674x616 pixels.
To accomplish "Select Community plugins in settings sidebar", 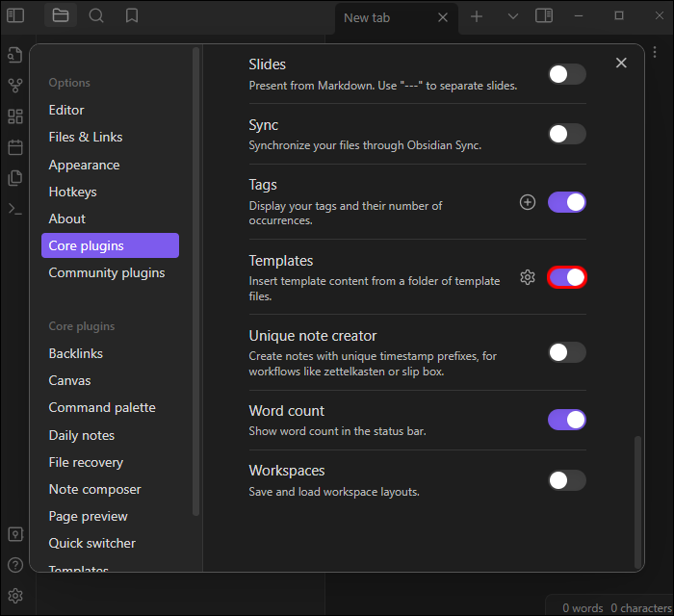I will (107, 272).
